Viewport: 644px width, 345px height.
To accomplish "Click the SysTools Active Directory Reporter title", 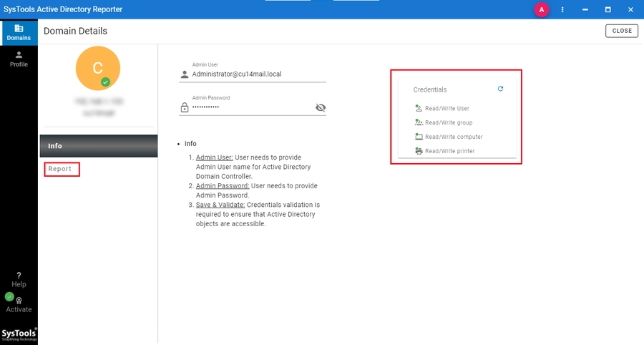I will tap(63, 9).
